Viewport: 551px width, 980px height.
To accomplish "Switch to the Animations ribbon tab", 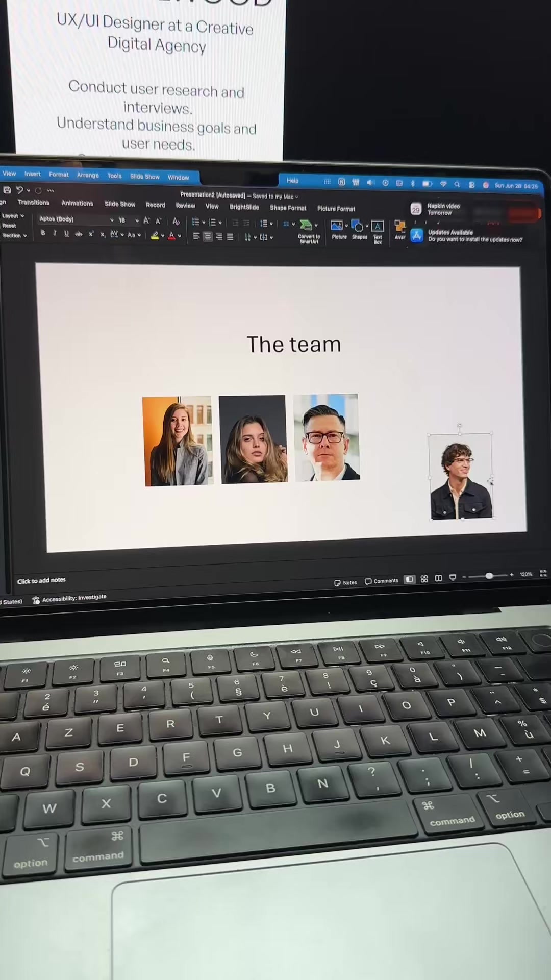I will click(x=78, y=203).
